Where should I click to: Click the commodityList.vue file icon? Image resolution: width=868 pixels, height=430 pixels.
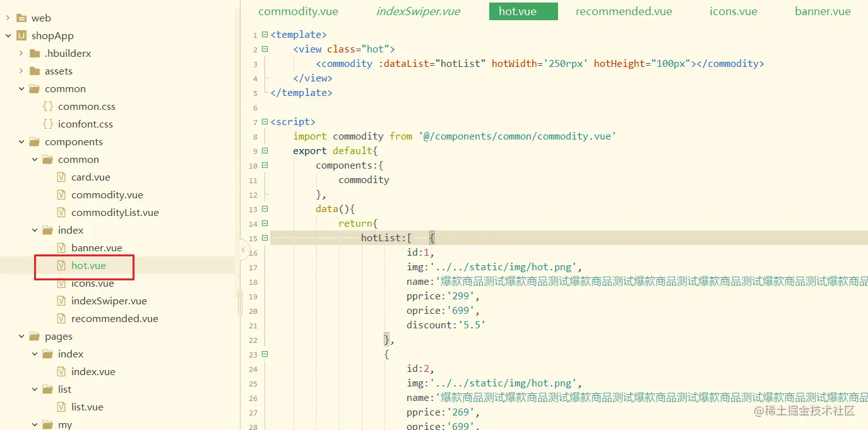61,213
